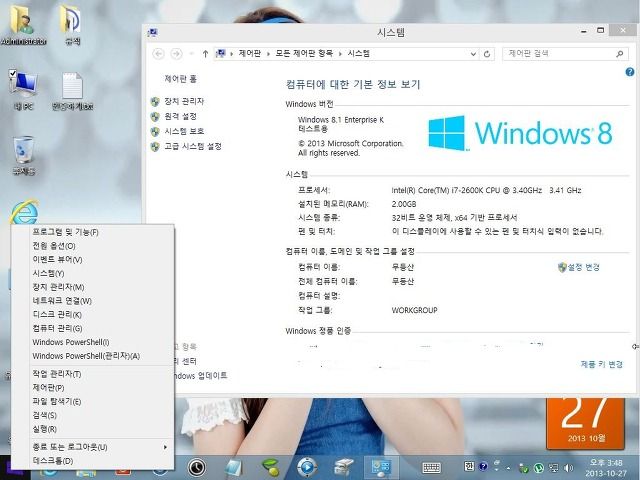The image size is (640, 480).
Task: Open recent locations dropdown arrow
Action: pos(191,53)
